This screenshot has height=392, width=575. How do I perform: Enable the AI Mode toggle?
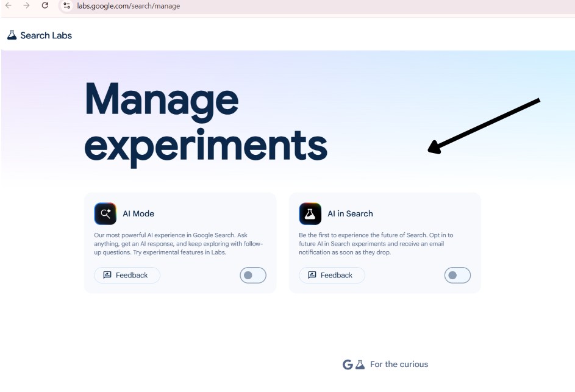coord(253,275)
